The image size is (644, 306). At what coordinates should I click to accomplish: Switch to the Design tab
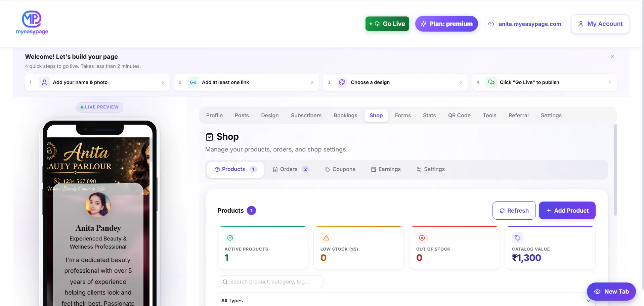coord(270,116)
